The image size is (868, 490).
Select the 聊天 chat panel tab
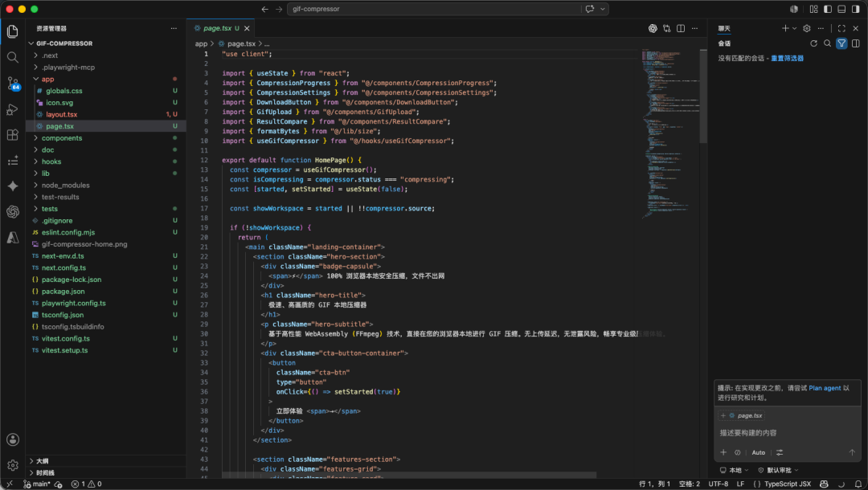click(724, 28)
